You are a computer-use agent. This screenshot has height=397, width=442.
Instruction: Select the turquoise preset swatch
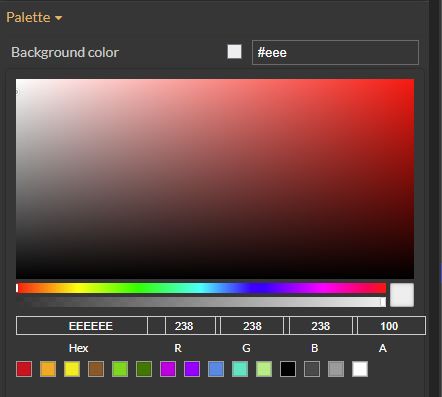click(x=240, y=369)
